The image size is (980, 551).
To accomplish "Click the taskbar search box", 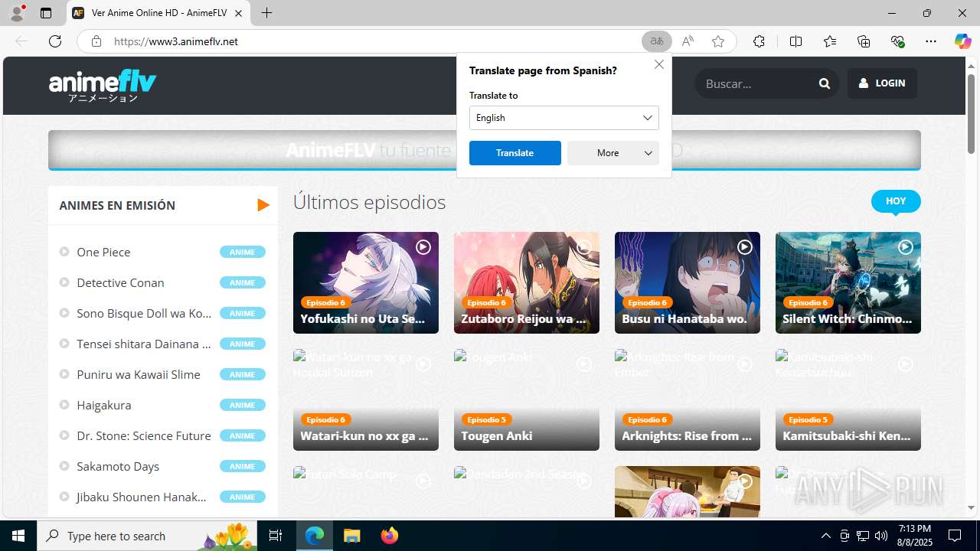I will coord(146,536).
